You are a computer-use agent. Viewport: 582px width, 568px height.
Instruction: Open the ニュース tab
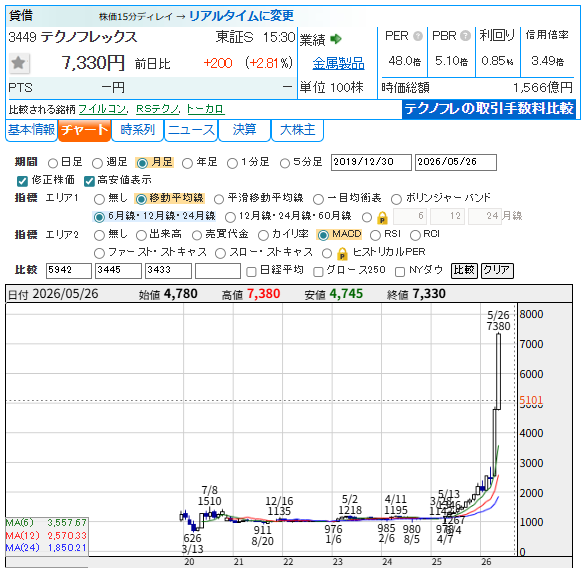tap(191, 130)
